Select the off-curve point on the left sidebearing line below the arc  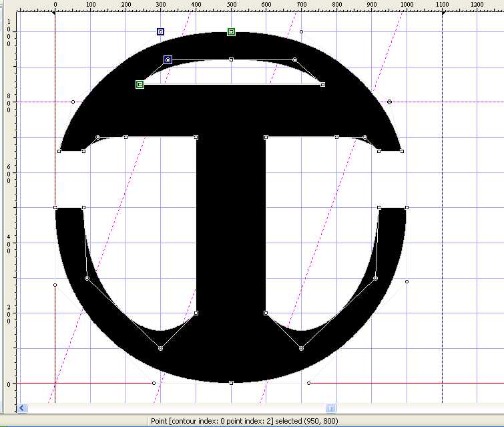(55, 285)
